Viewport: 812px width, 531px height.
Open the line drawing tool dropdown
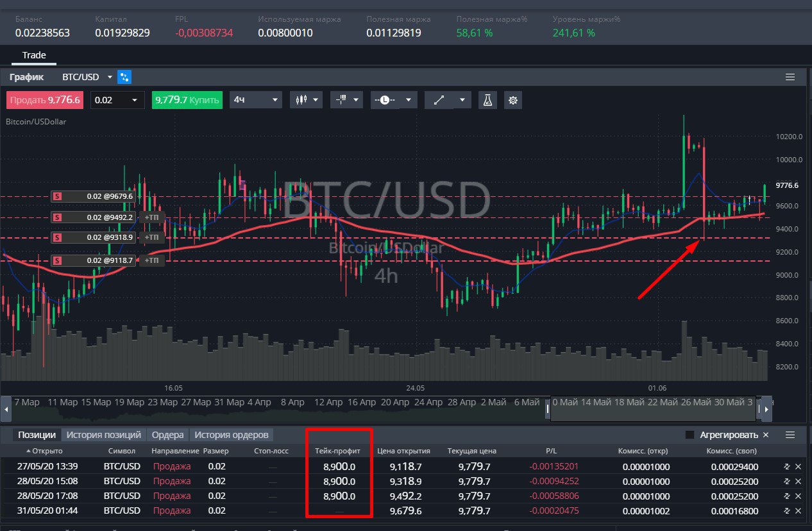point(448,100)
